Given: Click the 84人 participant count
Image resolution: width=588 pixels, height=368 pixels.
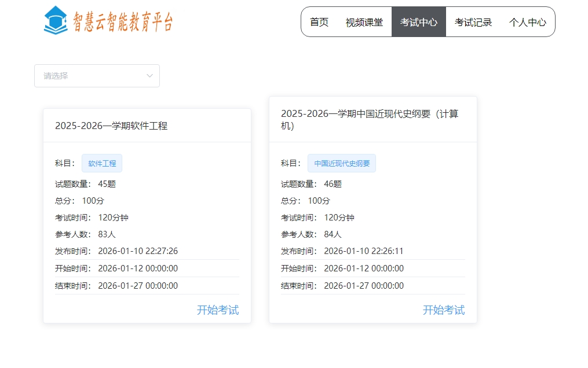Looking at the screenshot, I should [x=333, y=234].
